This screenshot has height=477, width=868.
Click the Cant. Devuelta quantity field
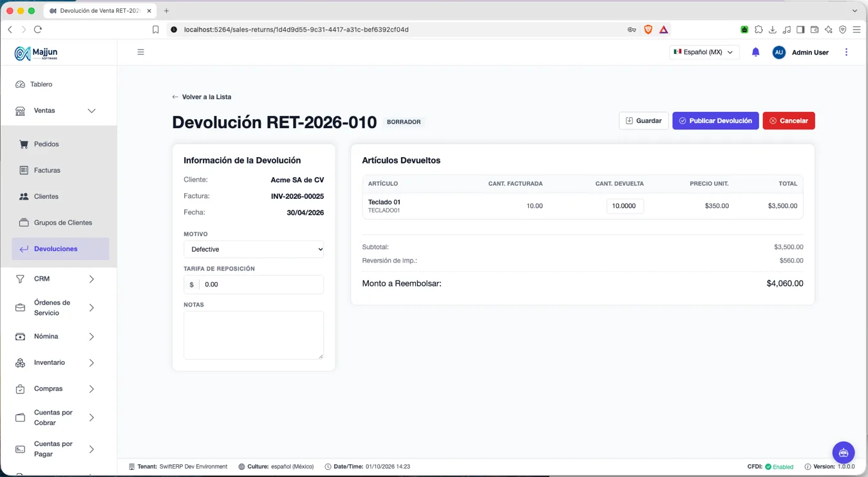(625, 206)
